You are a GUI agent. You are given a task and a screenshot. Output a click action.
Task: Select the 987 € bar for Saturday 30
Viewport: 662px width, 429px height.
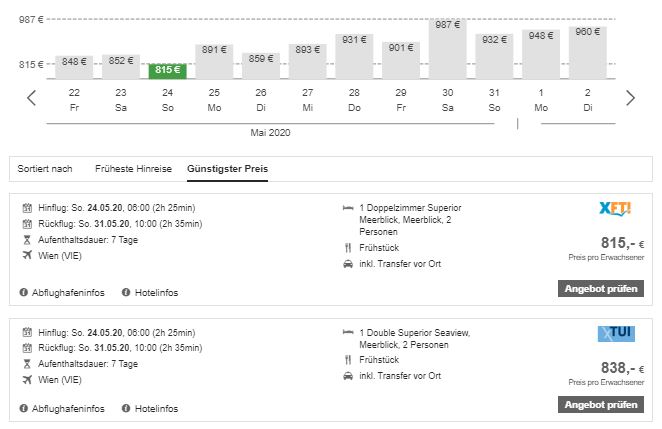[x=448, y=49]
